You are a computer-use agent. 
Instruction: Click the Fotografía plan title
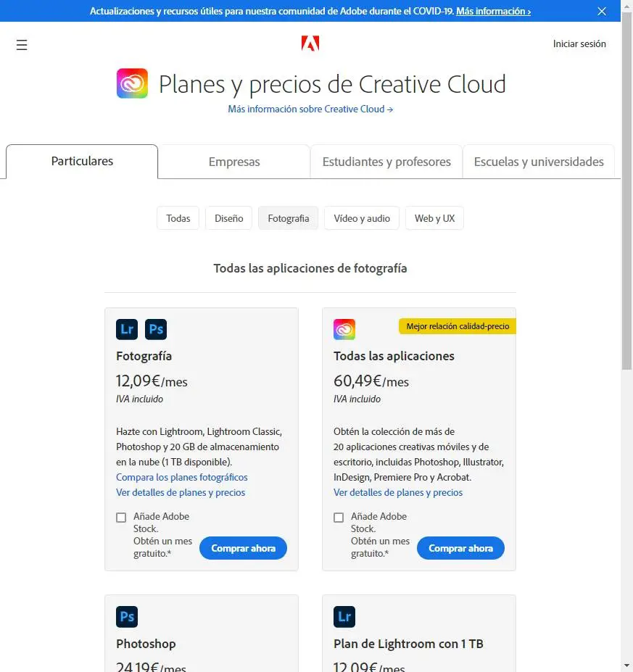(x=144, y=356)
